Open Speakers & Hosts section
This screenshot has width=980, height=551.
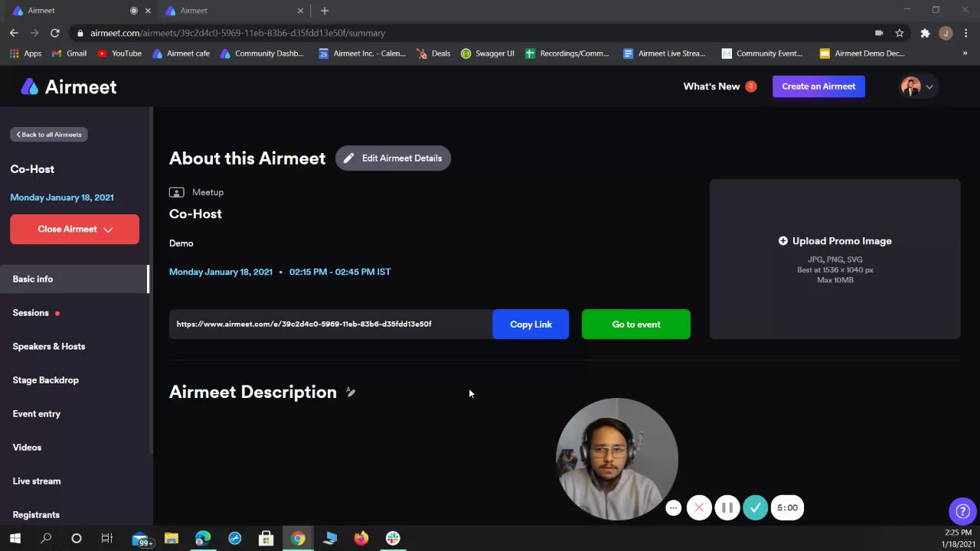pyautogui.click(x=49, y=347)
